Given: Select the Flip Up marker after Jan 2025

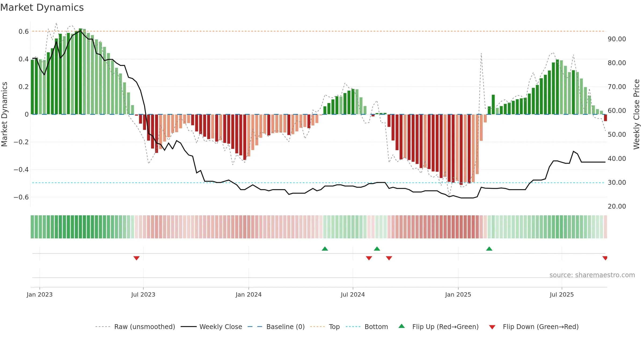Looking at the screenshot, I should pos(489,249).
